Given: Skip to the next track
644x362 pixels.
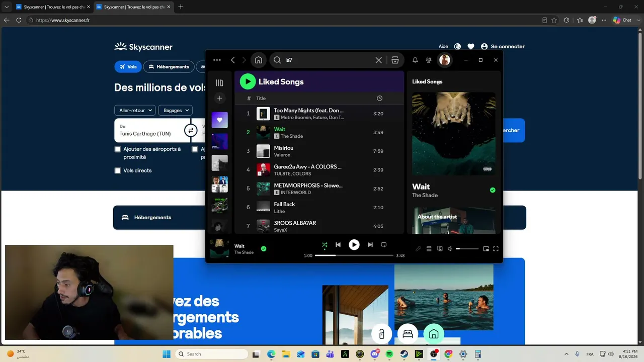Looking at the screenshot, I should [x=370, y=245].
